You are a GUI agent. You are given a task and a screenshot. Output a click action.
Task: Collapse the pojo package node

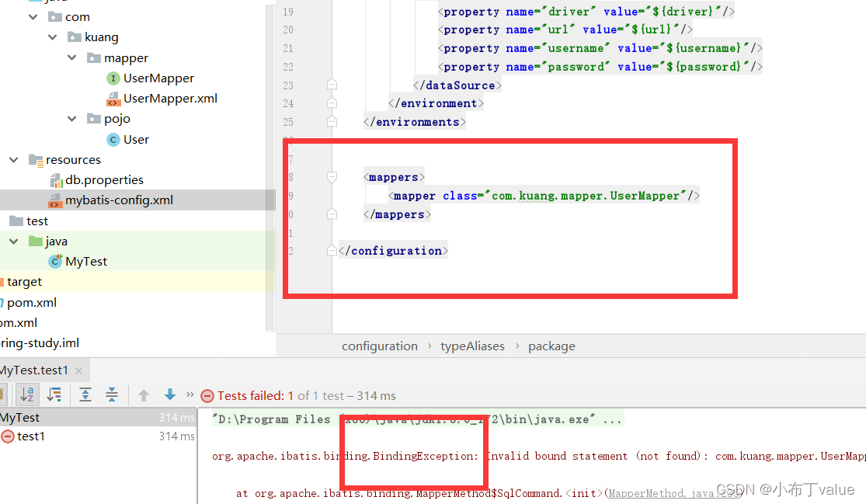[71, 119]
